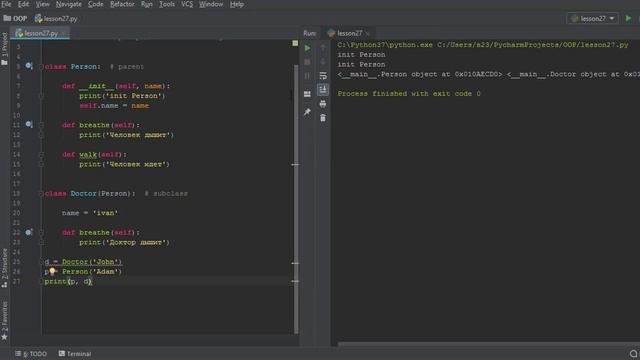The width and height of the screenshot is (640, 360).
Task: Click the Restore Layout icon in the Run panel
Action: click(308, 94)
